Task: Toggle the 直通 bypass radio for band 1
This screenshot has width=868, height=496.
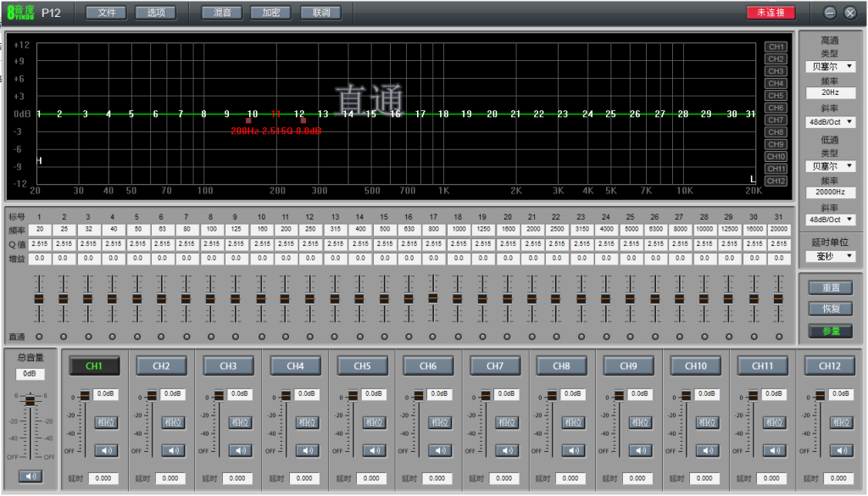Action: point(39,337)
